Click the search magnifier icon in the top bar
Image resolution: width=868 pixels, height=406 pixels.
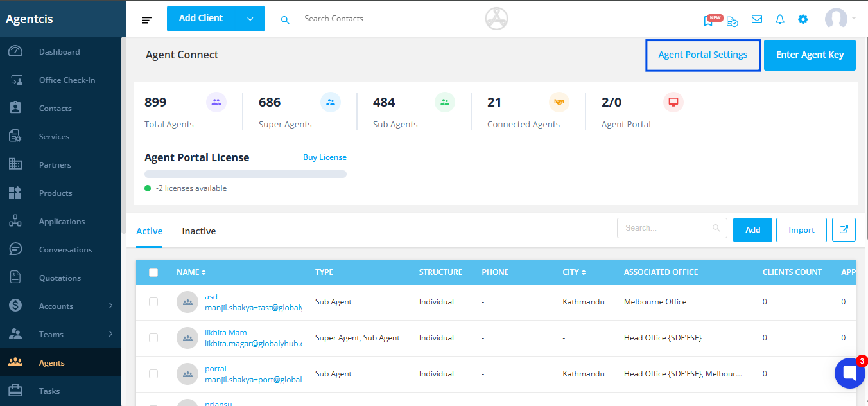point(286,20)
